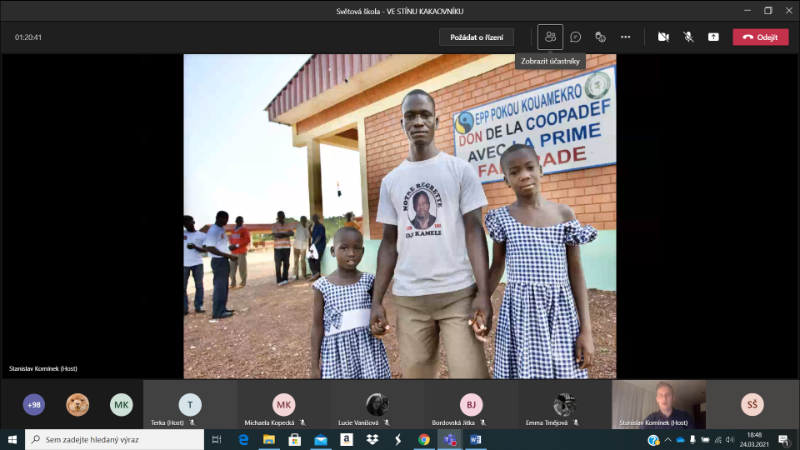The width and height of the screenshot is (800, 450).
Task: Toggle the camera on
Action: tap(663, 37)
